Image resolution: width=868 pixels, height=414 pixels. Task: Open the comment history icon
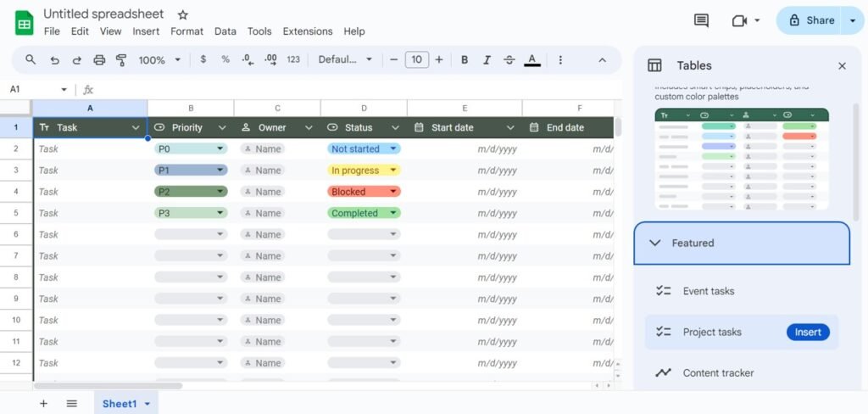point(701,20)
